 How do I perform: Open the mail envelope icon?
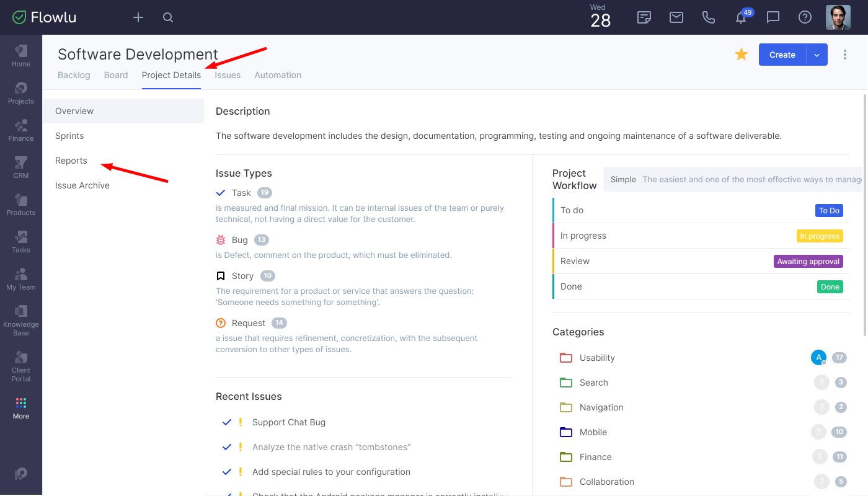pyautogui.click(x=676, y=17)
